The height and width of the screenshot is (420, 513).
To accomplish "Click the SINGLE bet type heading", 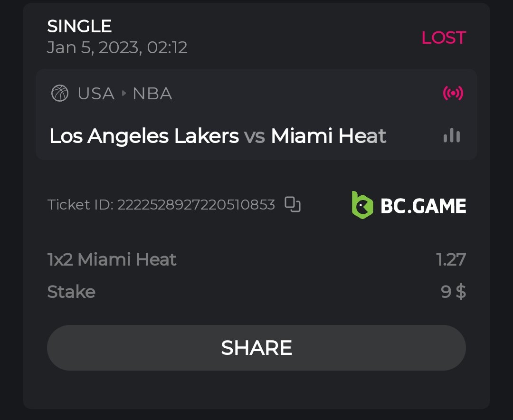I will tap(79, 26).
